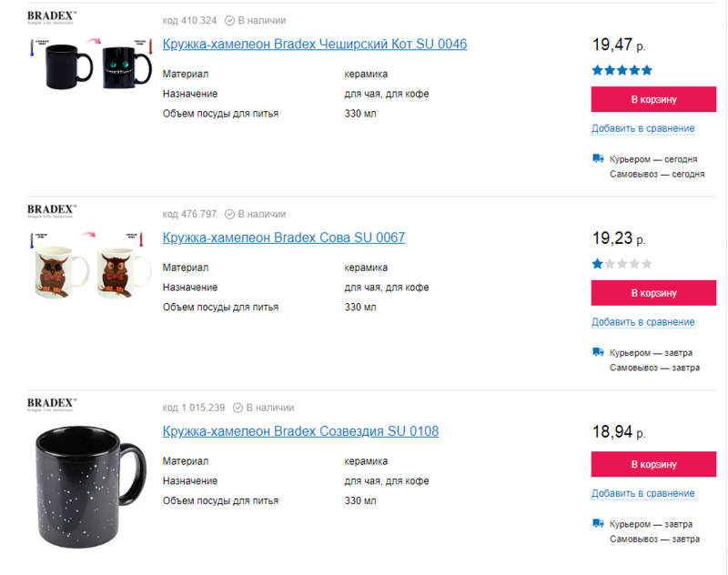Screen dimensions: 728x575
Task: Click the Bradex logo above the Cheshire Cat mug
Action: 51,18
